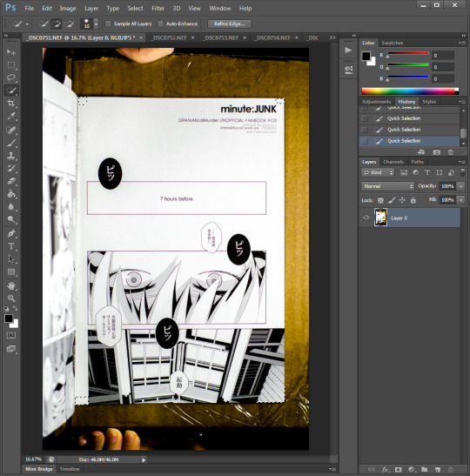Select the Crop tool
The image size is (470, 476).
(x=11, y=104)
